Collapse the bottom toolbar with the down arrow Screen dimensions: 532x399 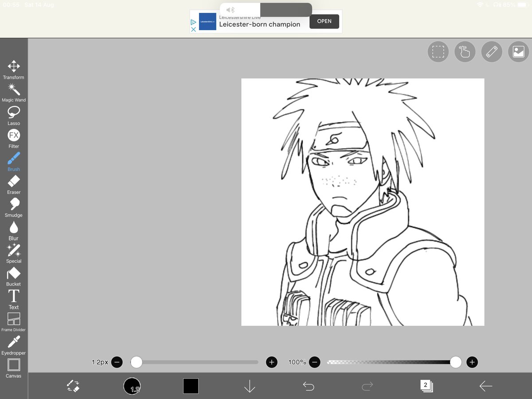[x=250, y=386]
